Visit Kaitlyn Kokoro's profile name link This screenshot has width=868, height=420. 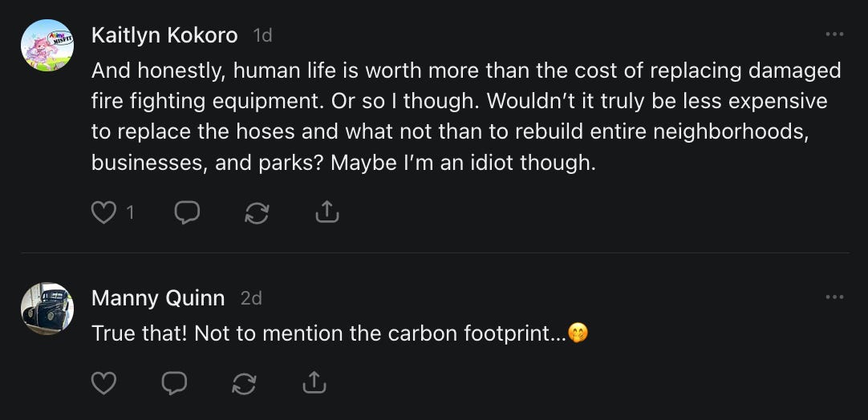tap(164, 35)
